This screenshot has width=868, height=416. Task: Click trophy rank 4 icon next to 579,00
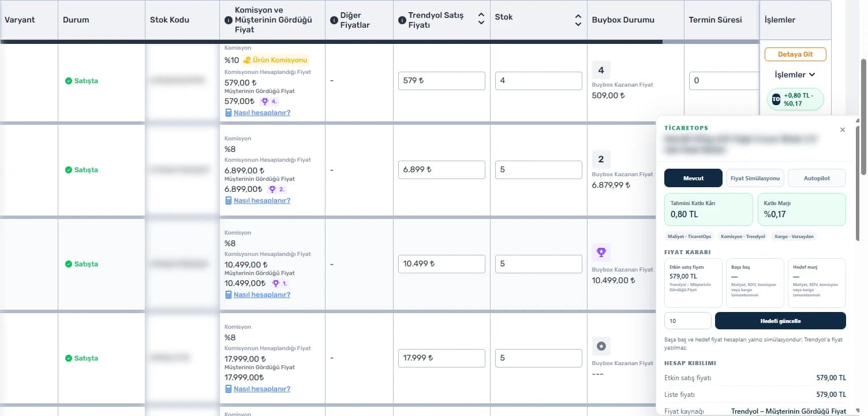[269, 101]
